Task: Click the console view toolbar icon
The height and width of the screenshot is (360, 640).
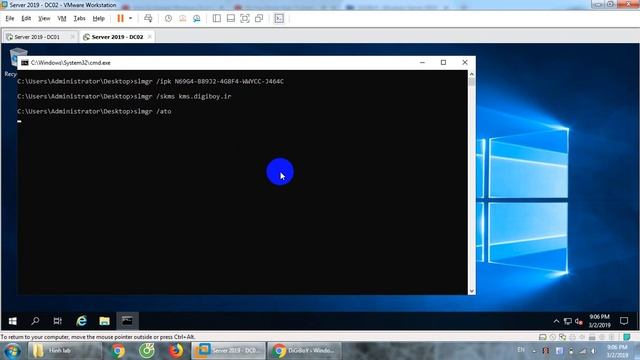Action: (x=279, y=18)
